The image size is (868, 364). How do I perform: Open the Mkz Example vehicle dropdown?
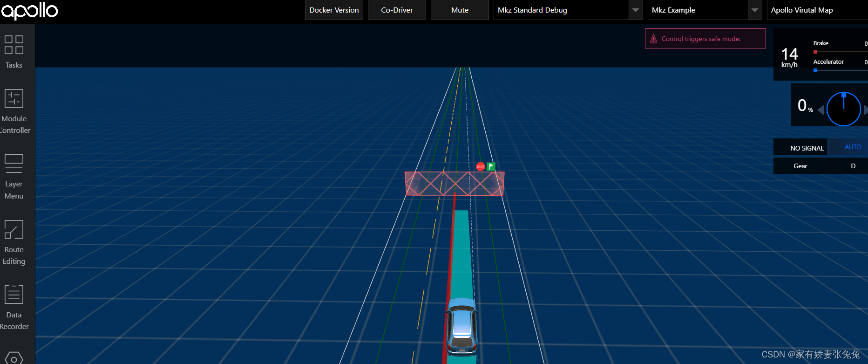click(705, 10)
